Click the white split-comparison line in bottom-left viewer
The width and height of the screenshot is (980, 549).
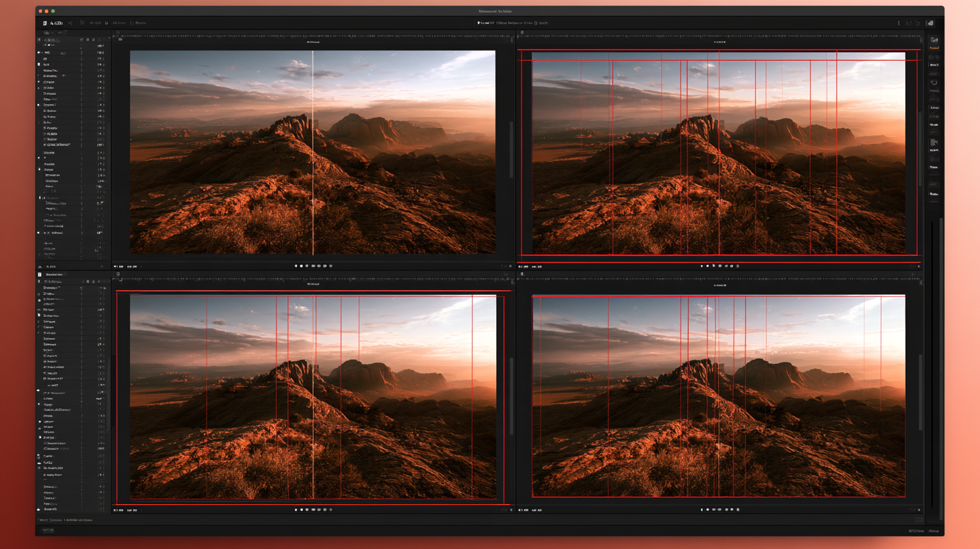[314, 397]
